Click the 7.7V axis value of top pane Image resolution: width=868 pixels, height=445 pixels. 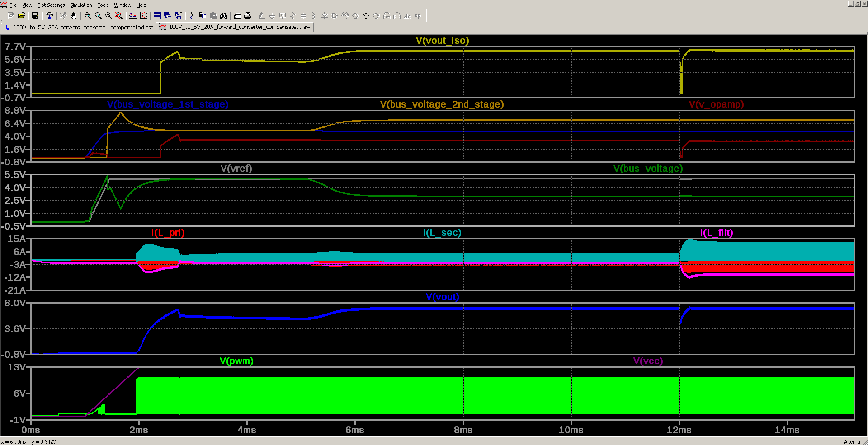pos(14,47)
